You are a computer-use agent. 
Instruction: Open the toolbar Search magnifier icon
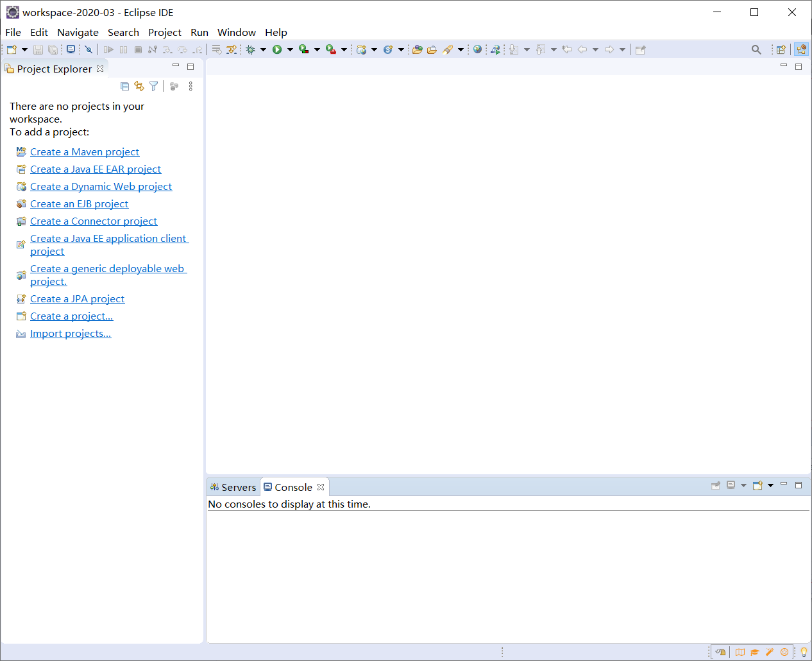[x=756, y=49]
